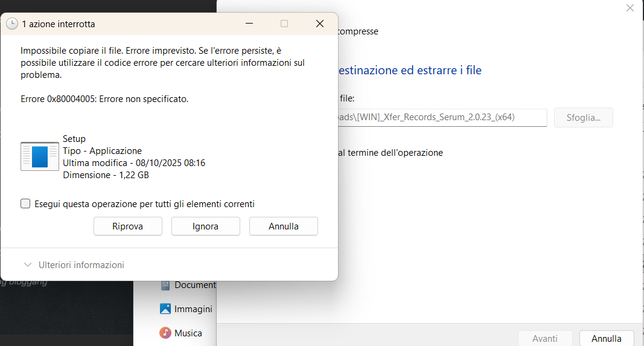Close the extraction wizard window with X
644x346 pixels.
[x=630, y=8]
